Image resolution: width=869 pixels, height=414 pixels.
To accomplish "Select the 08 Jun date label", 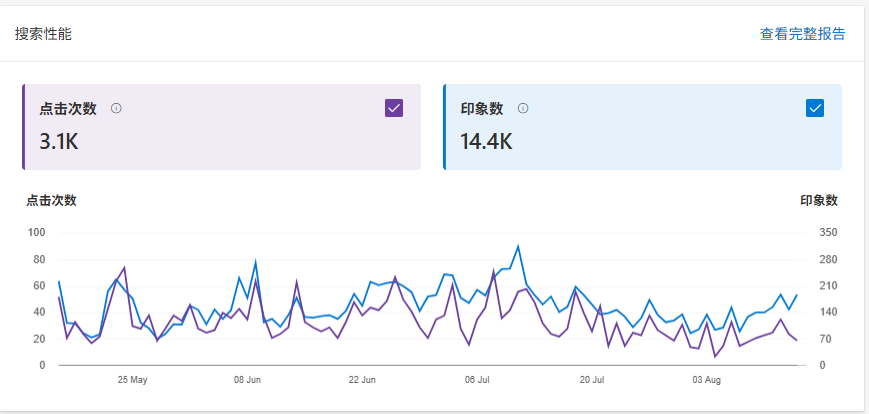I will click(x=247, y=380).
